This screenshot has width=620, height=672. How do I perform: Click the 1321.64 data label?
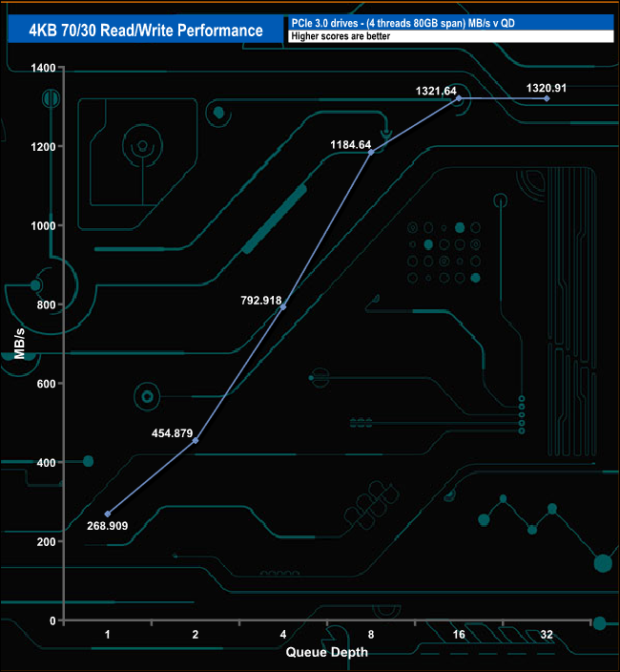coord(436,91)
